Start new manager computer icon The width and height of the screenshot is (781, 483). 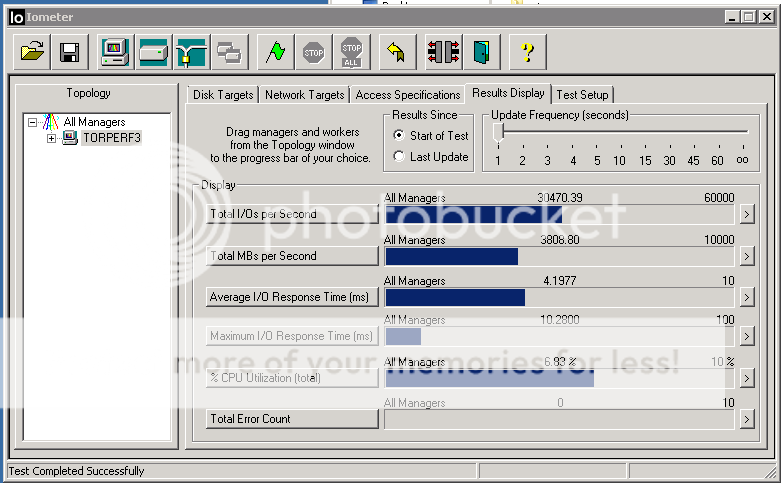pos(115,52)
